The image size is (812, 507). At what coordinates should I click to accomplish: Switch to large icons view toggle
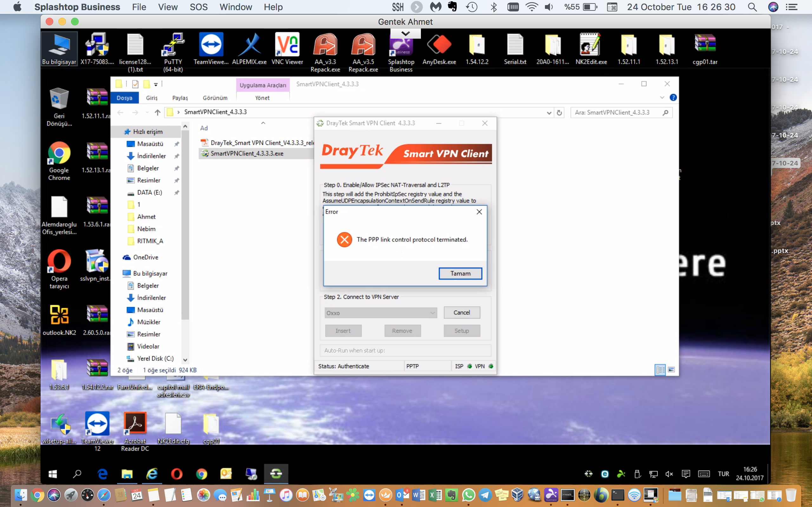[671, 369]
